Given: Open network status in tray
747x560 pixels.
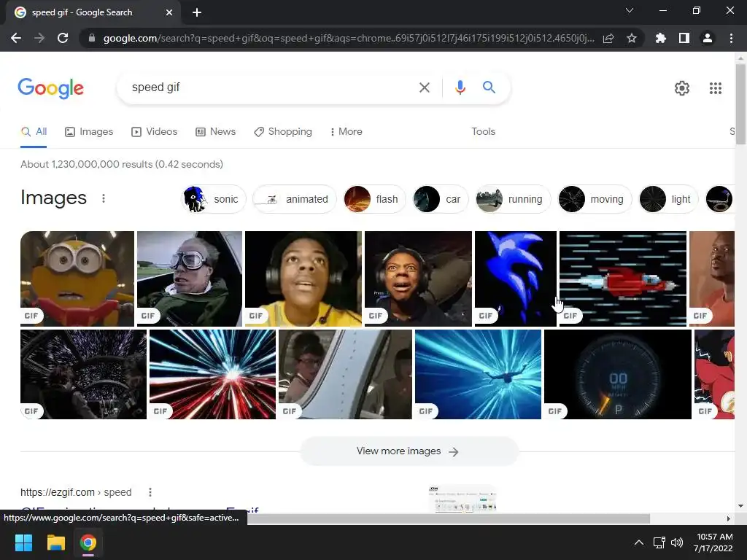Looking at the screenshot, I should (659, 542).
